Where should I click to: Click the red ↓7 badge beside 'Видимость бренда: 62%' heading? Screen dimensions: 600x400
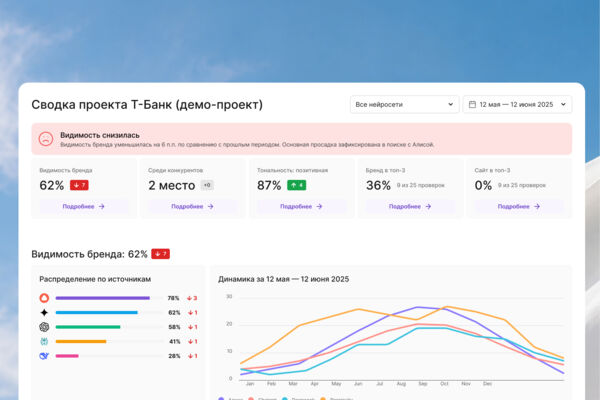point(160,254)
